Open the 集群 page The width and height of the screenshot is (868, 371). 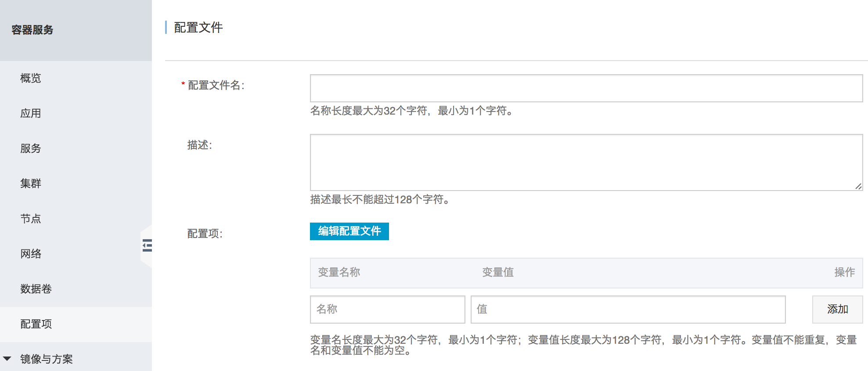tap(31, 184)
